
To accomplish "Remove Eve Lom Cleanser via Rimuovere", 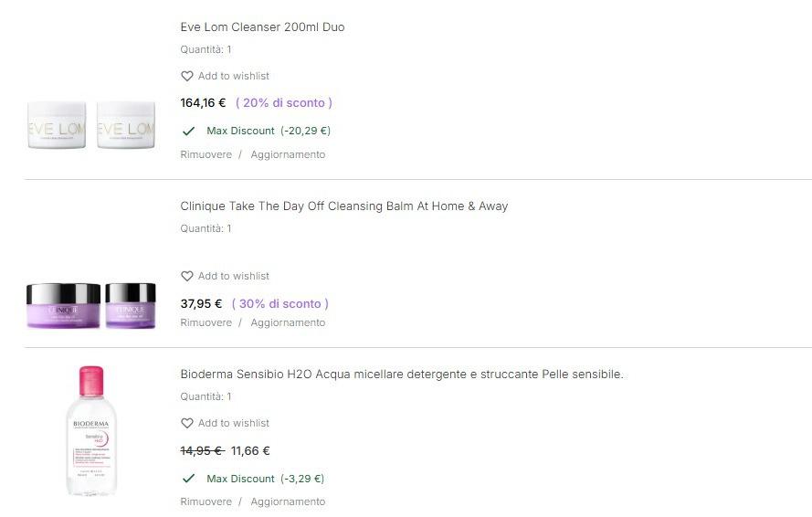I will pyautogui.click(x=206, y=154).
